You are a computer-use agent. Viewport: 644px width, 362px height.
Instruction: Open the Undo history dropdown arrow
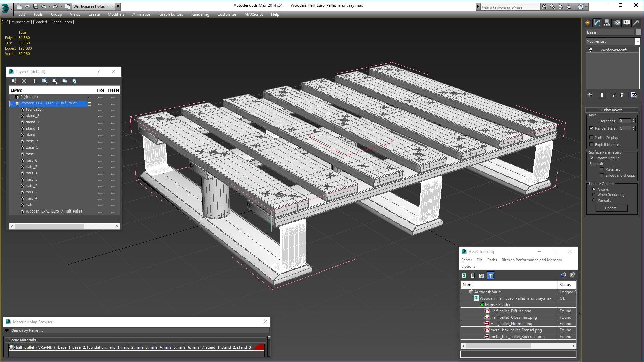(x=49, y=6)
